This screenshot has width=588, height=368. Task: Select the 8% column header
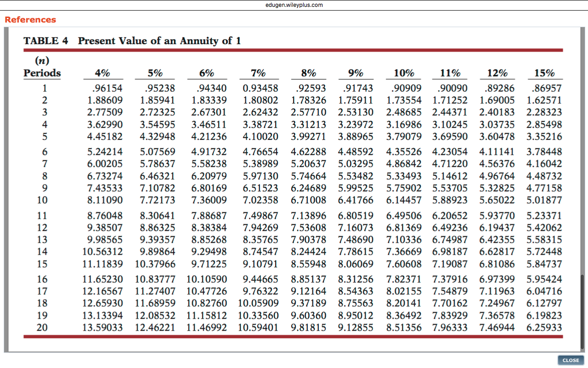308,73
